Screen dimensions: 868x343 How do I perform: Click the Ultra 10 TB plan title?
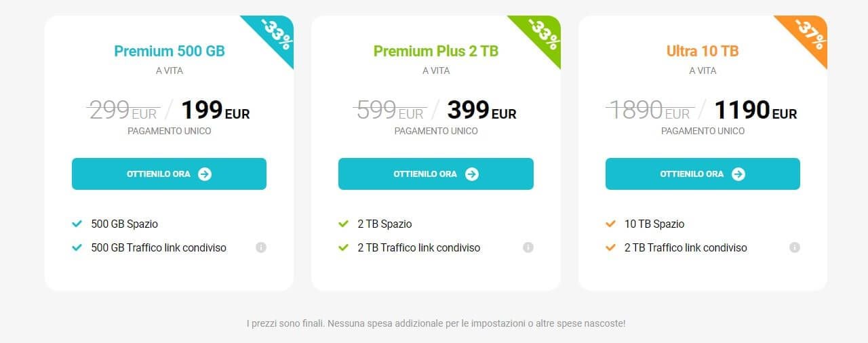click(x=703, y=51)
